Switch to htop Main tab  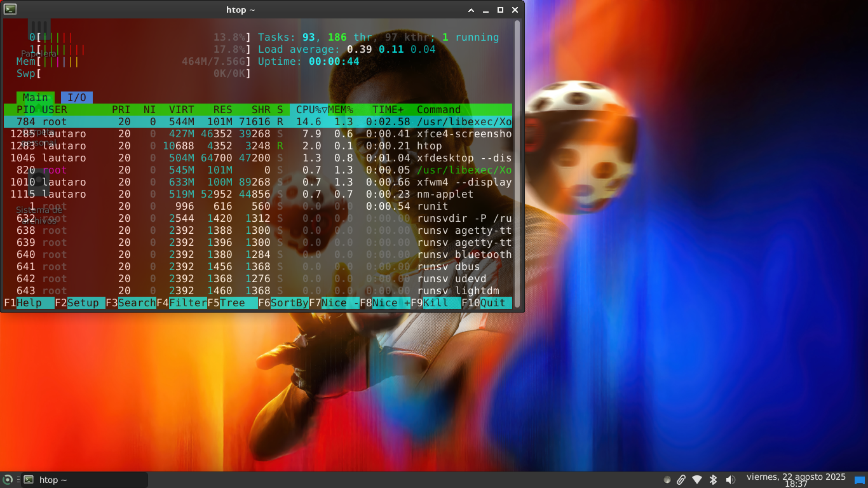36,97
